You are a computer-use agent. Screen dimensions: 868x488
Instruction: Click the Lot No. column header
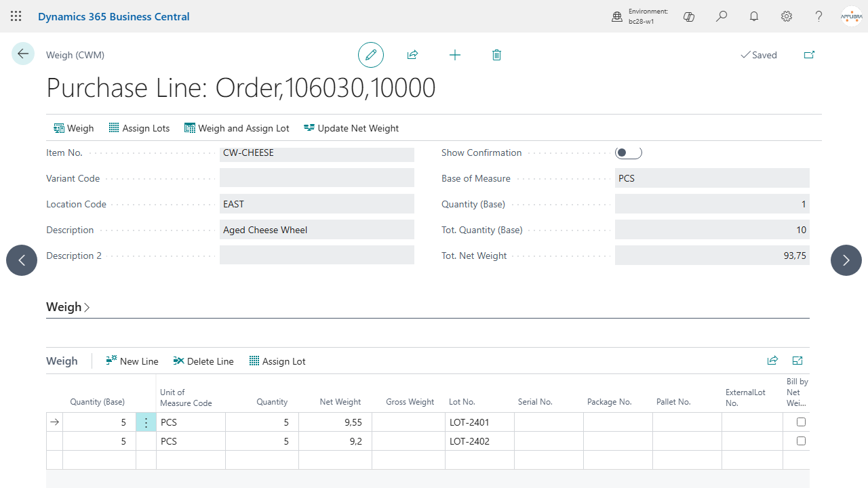coord(462,402)
